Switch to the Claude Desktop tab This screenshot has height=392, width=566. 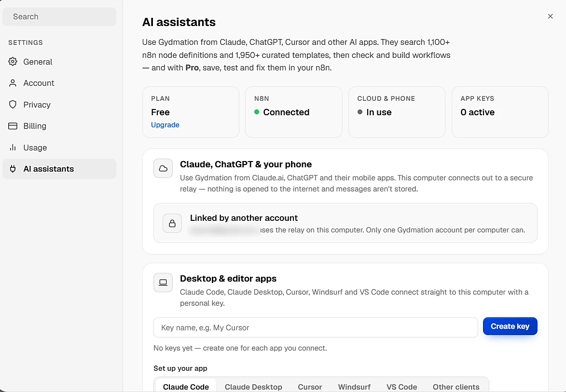253,387
